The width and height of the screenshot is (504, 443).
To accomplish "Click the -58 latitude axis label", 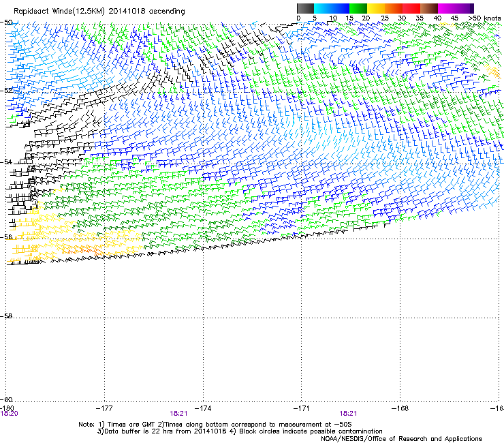I will [7, 316].
